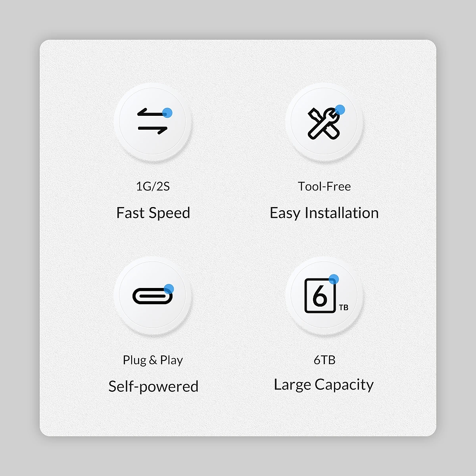Image resolution: width=476 pixels, height=476 pixels.
Task: Click the upper left-pointing arrow
Action: (151, 113)
